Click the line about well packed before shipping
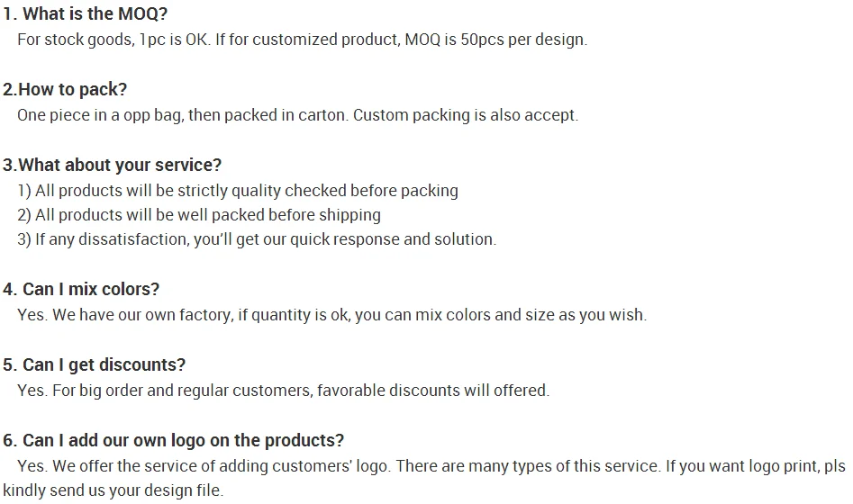853x504 pixels. coord(198,215)
